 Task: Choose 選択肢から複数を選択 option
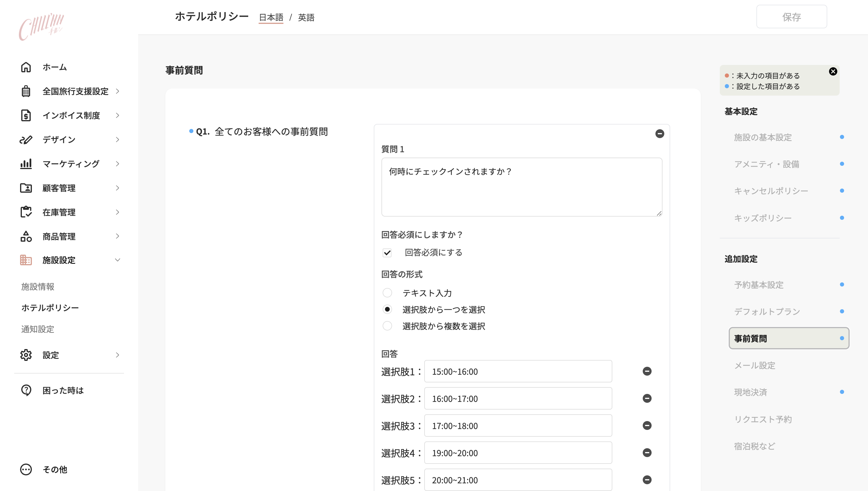[x=387, y=326]
